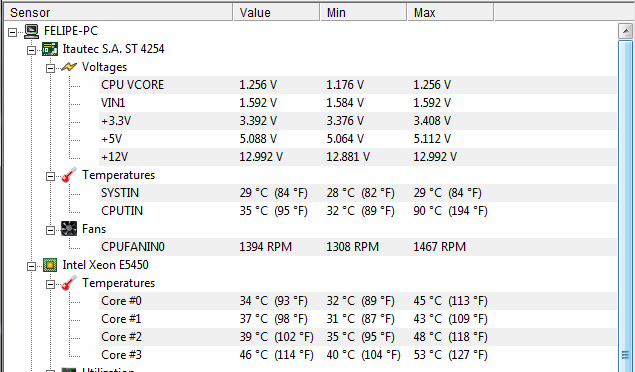Collapse the Fans group
The width and height of the screenshot is (635, 372).
(50, 230)
